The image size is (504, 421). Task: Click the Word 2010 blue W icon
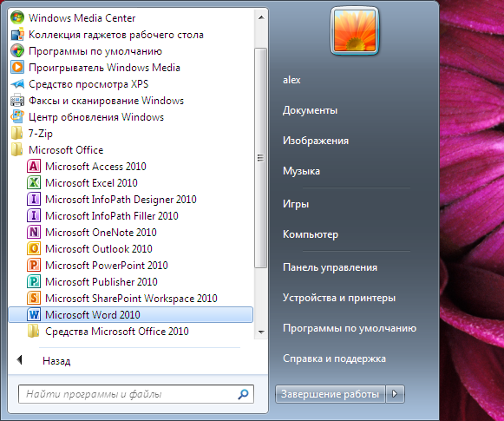(34, 314)
